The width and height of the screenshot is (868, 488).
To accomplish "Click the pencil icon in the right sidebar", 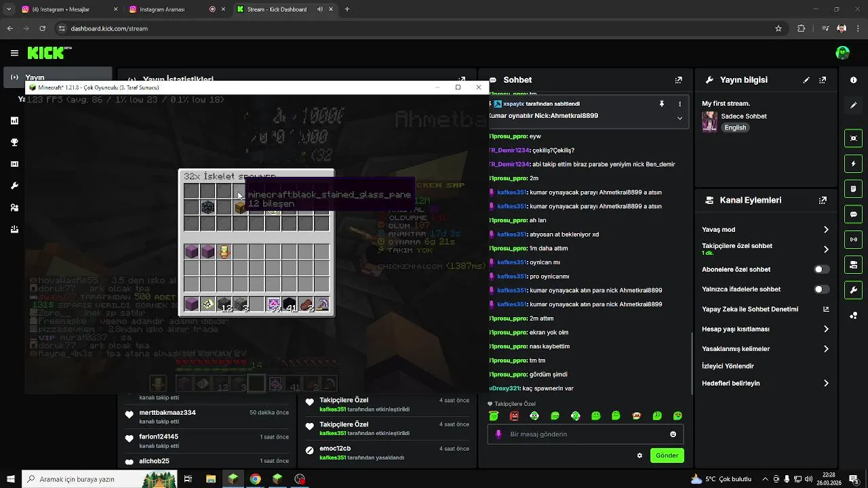I will point(853,106).
